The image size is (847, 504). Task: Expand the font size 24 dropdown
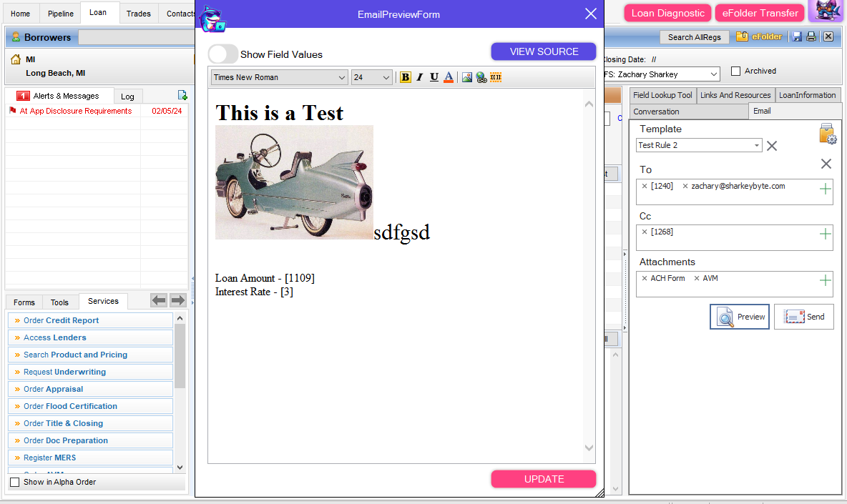(372, 77)
